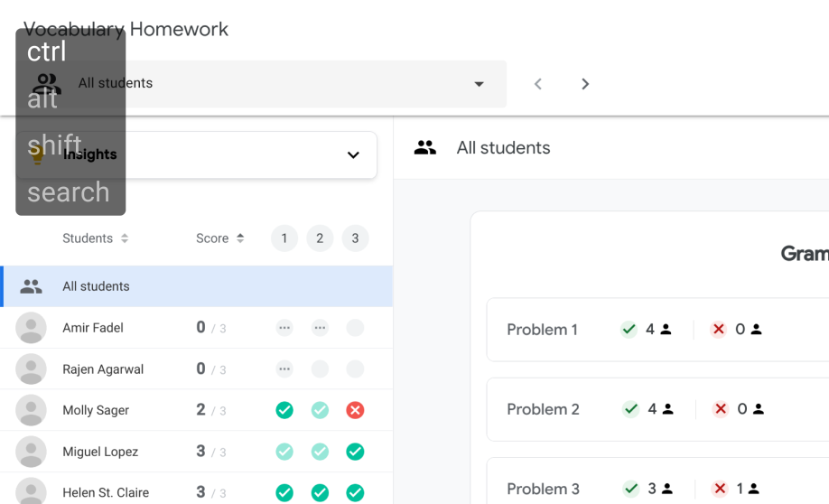
Task: Click the group icon in All students row
Action: [32, 286]
